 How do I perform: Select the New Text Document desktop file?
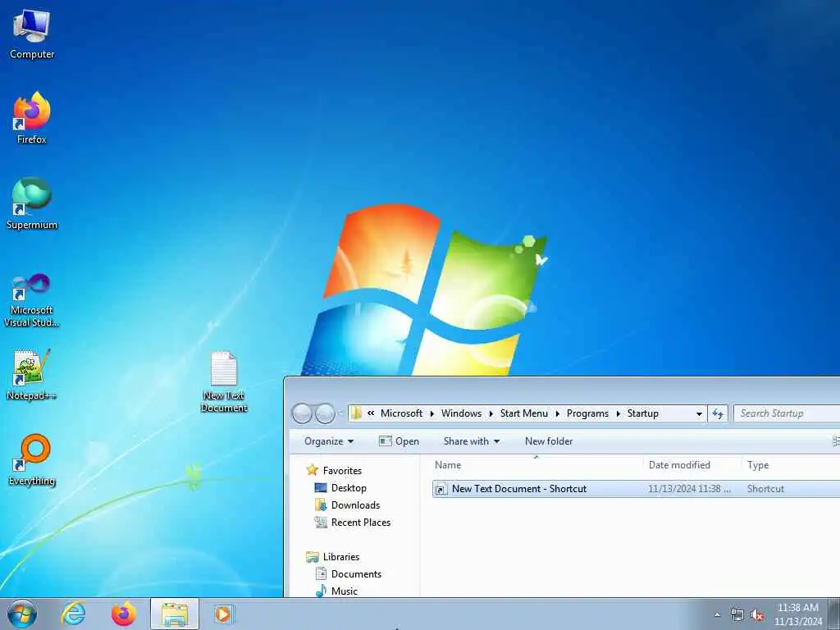click(224, 381)
